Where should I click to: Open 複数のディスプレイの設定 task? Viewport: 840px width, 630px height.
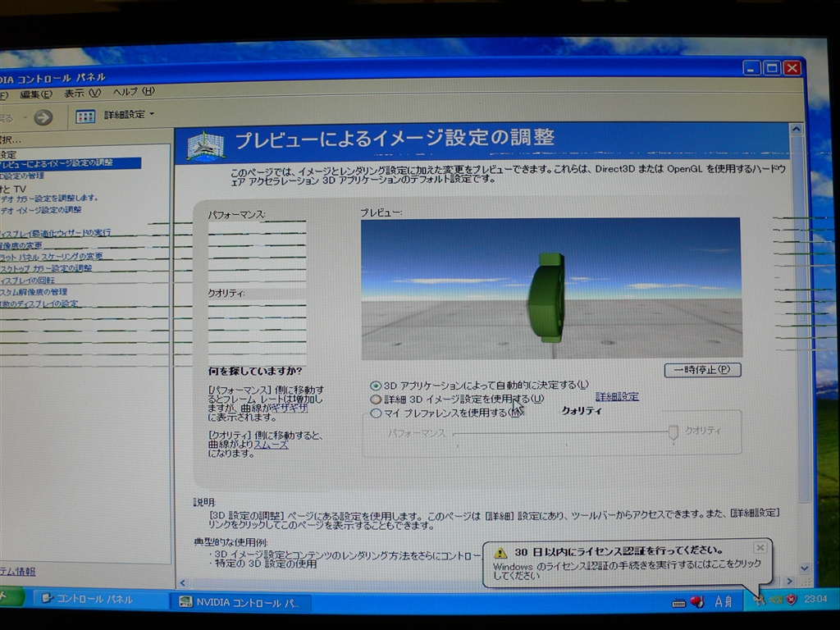(x=39, y=304)
